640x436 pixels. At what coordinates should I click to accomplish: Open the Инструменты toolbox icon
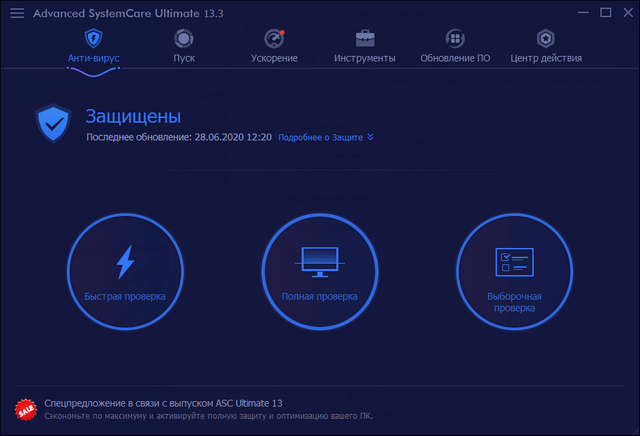(365, 38)
